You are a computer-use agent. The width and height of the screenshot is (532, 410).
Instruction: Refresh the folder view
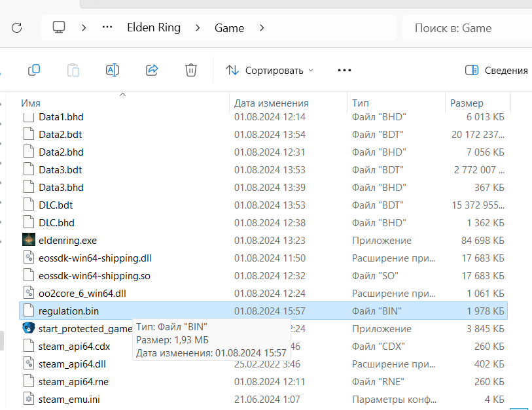16,28
